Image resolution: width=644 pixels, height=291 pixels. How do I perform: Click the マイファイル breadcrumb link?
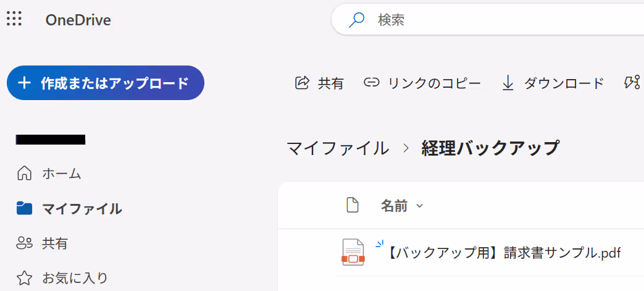[338, 148]
